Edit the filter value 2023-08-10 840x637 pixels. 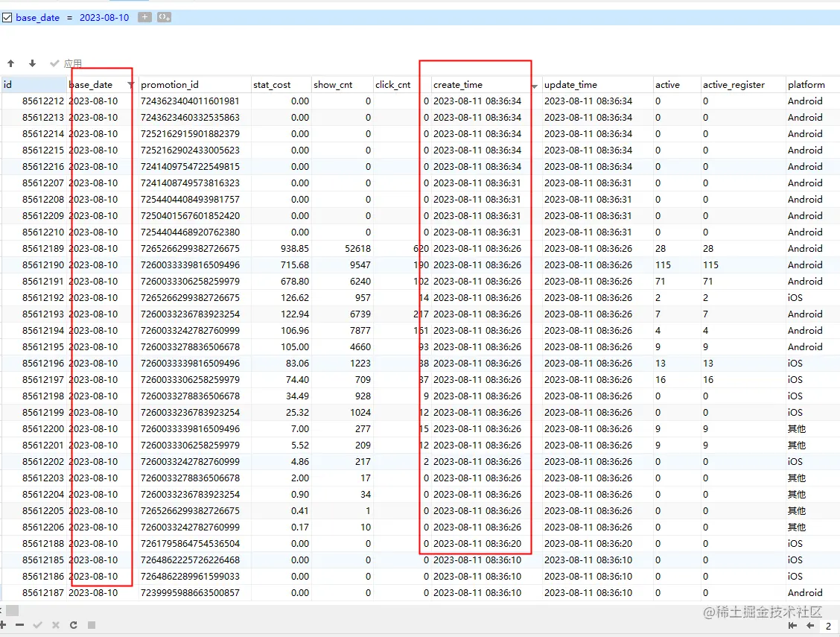point(104,18)
